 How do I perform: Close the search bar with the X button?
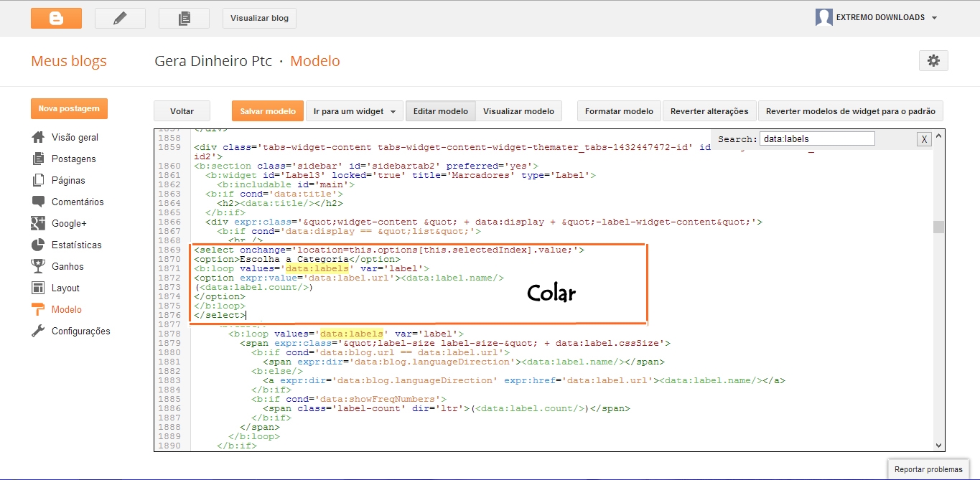[x=923, y=138]
